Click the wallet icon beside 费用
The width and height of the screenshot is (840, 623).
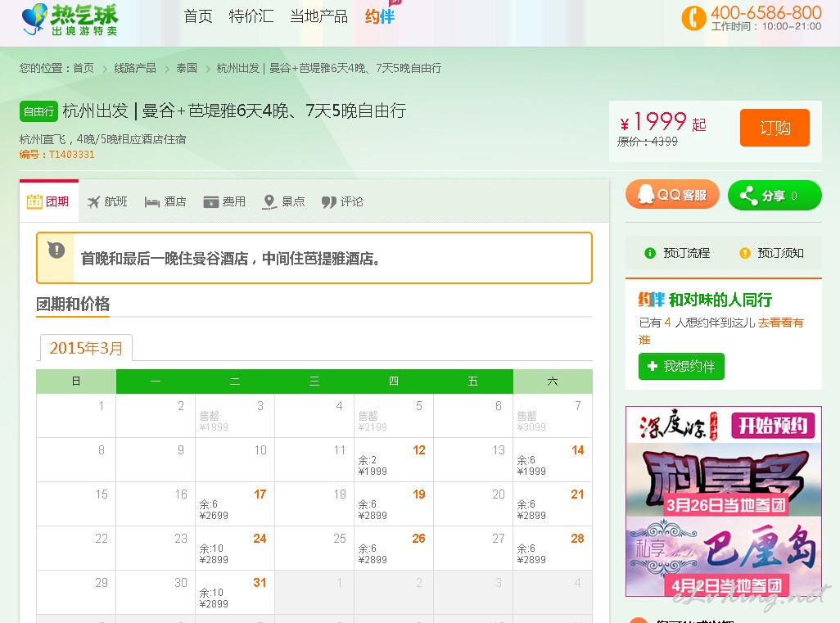pos(211,202)
